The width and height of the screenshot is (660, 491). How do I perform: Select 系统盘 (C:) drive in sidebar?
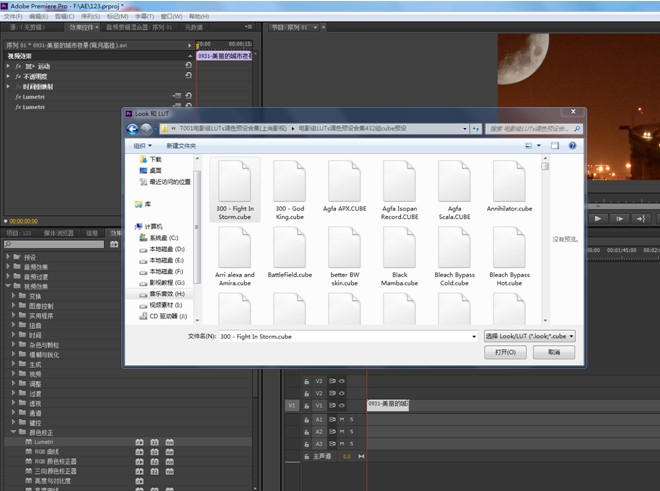pos(159,238)
